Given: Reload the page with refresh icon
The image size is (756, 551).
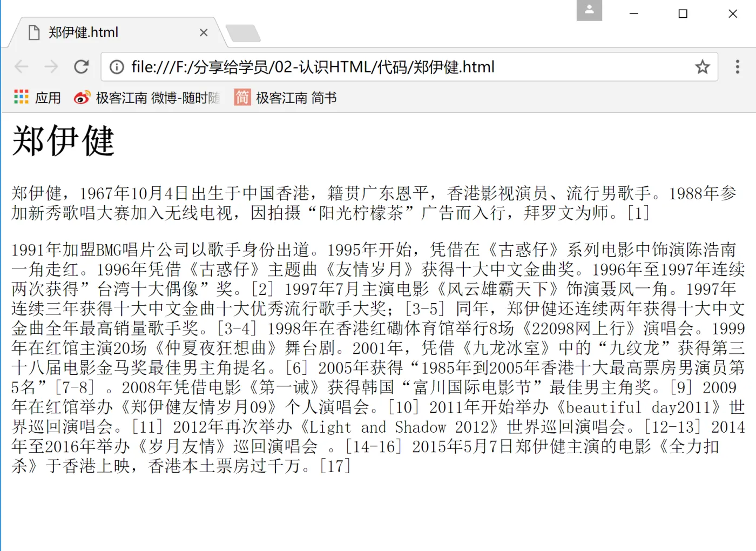Looking at the screenshot, I should point(82,67).
